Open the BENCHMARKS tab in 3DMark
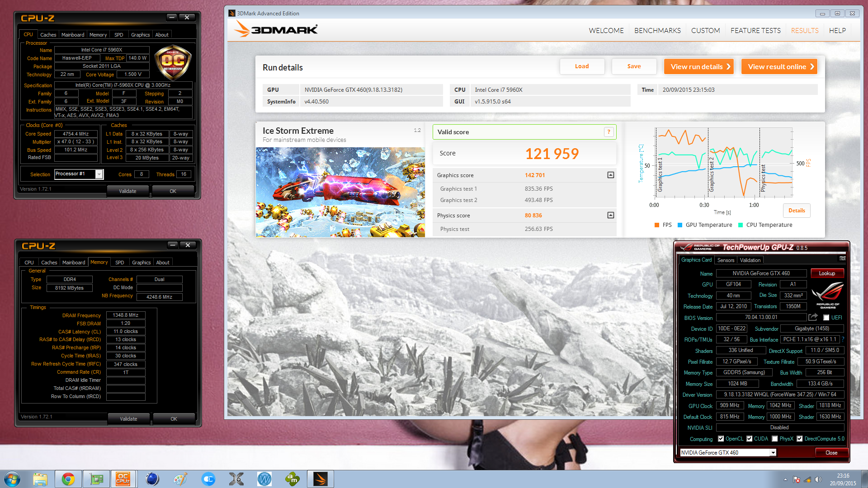Screen dimensions: 868x488 (x=657, y=30)
